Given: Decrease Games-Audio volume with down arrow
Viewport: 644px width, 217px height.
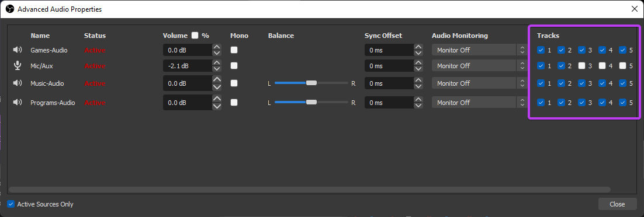Looking at the screenshot, I should [x=217, y=53].
